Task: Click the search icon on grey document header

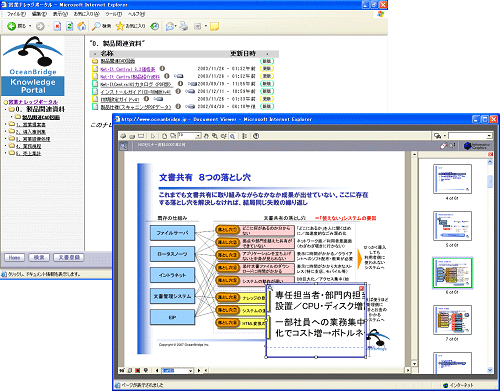Action: point(123,146)
